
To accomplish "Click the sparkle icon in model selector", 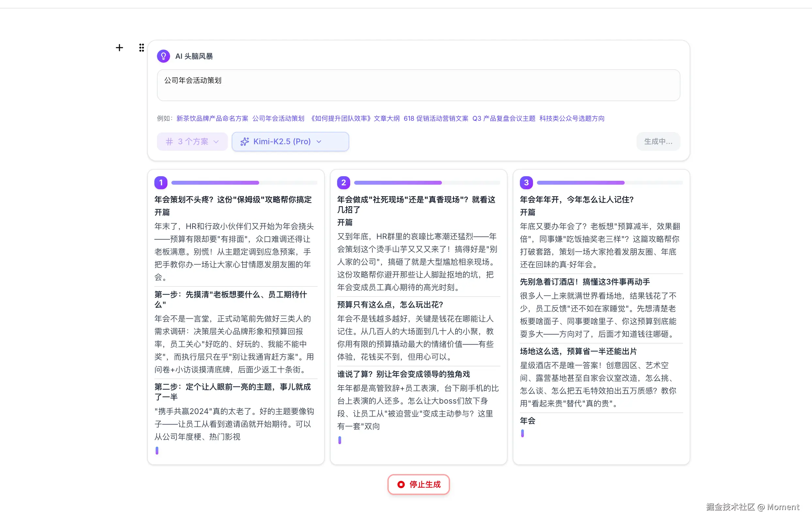I will point(245,142).
